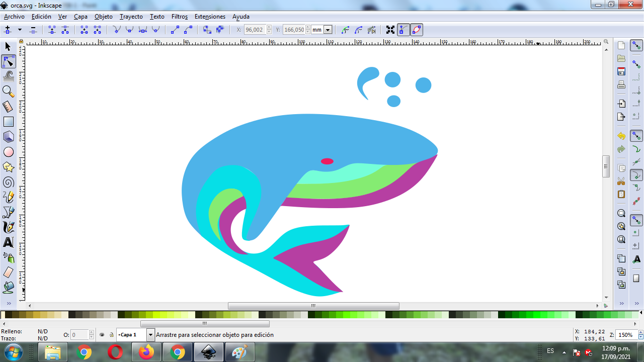Screen dimensions: 644x362
Task: Toggle show path outline button
Action: click(x=417, y=30)
